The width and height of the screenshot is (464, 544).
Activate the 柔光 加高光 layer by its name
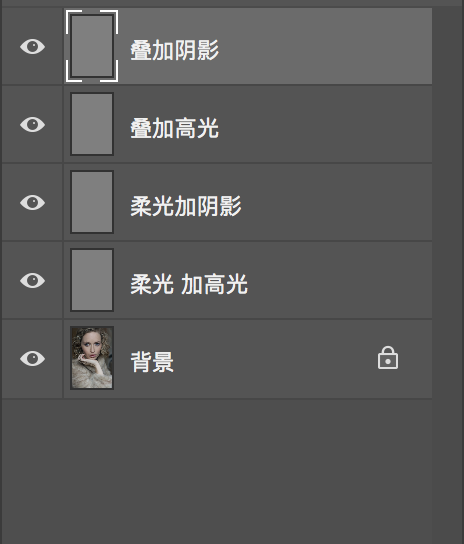point(189,284)
